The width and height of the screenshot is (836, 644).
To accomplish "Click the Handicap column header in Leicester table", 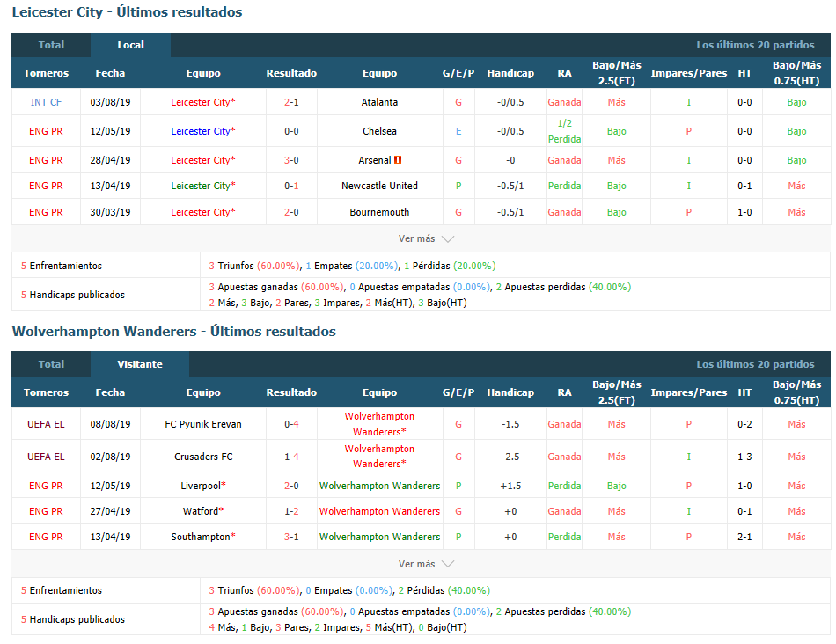I will (510, 73).
